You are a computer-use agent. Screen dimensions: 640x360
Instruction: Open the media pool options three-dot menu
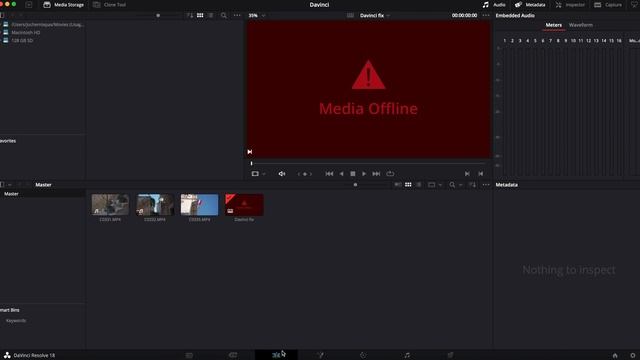pyautogui.click(x=486, y=185)
